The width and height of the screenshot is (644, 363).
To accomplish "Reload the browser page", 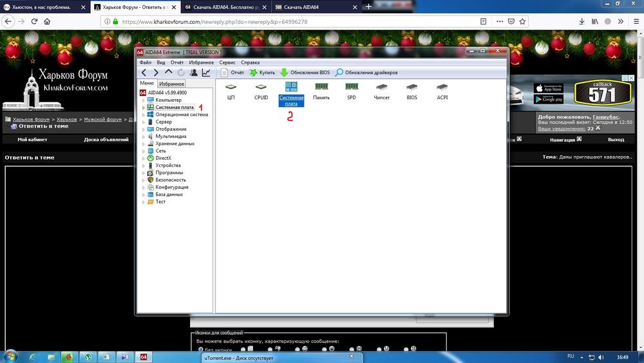I will point(35,21).
